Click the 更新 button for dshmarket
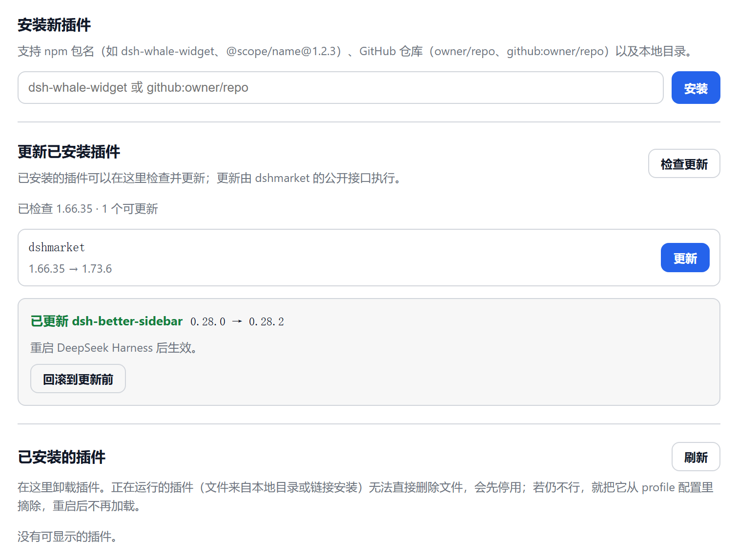Viewport: 738px width, 560px height. click(685, 258)
